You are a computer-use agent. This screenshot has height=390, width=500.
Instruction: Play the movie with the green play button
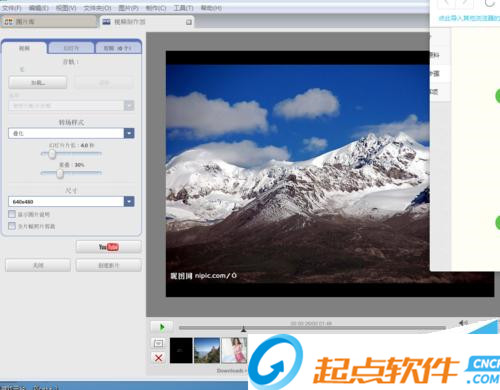pos(162,327)
